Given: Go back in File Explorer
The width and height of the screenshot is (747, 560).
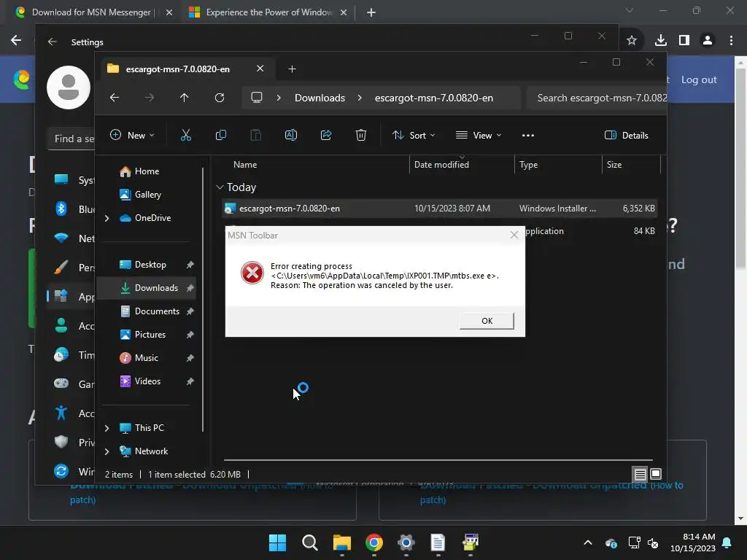Looking at the screenshot, I should click(115, 98).
